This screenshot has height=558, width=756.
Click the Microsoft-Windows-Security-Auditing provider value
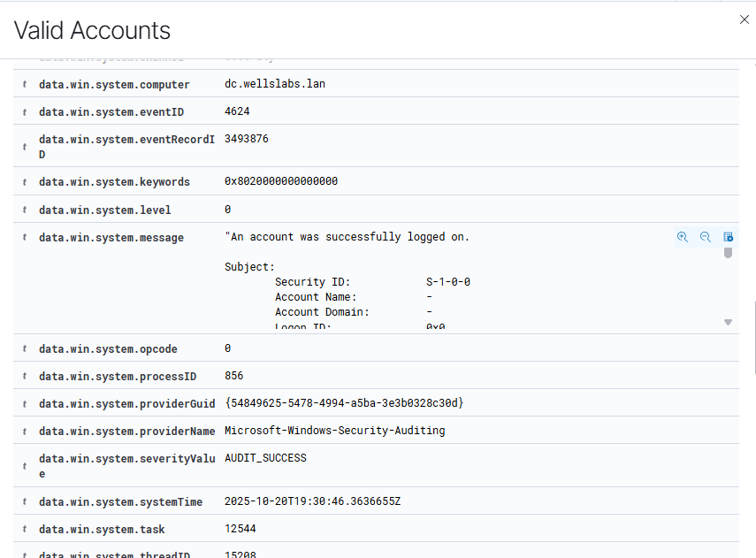point(334,432)
